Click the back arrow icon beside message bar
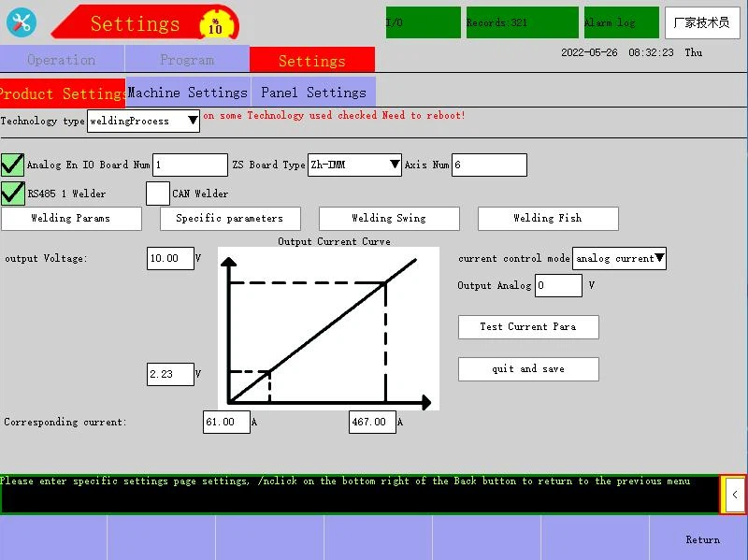Image resolution: width=748 pixels, height=560 pixels. (734, 494)
